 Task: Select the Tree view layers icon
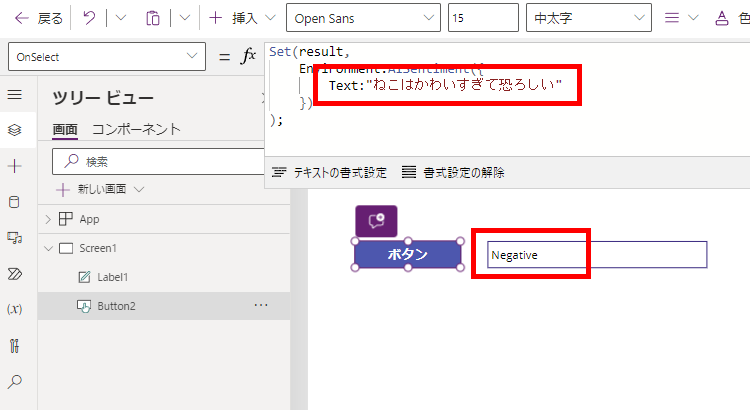pos(14,130)
